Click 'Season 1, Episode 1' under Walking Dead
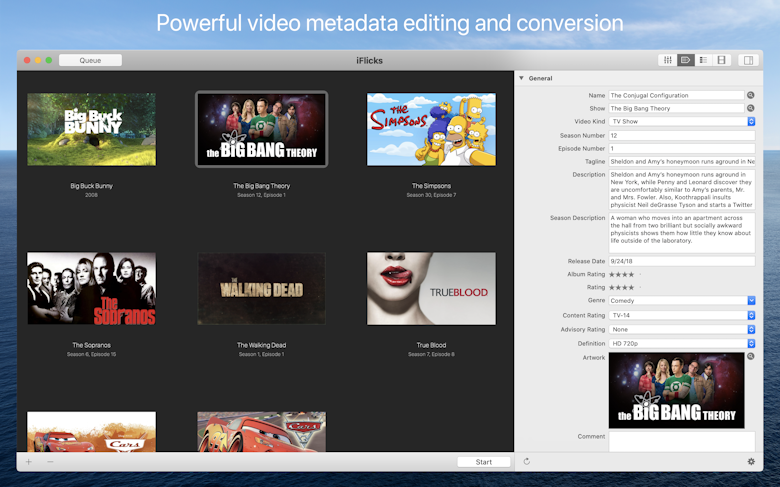 point(262,354)
